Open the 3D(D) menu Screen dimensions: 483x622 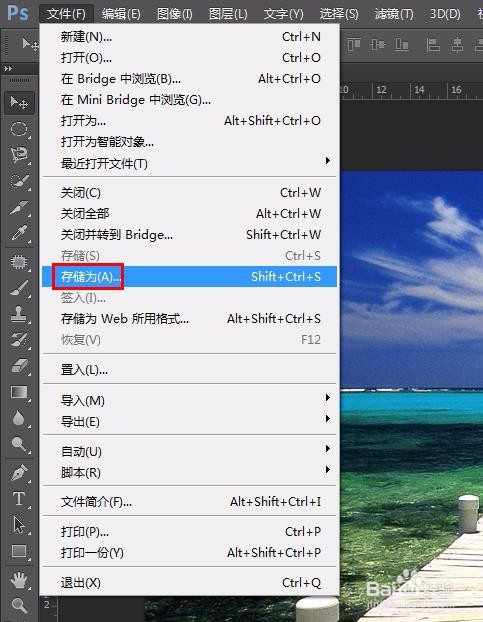pyautogui.click(x=445, y=14)
